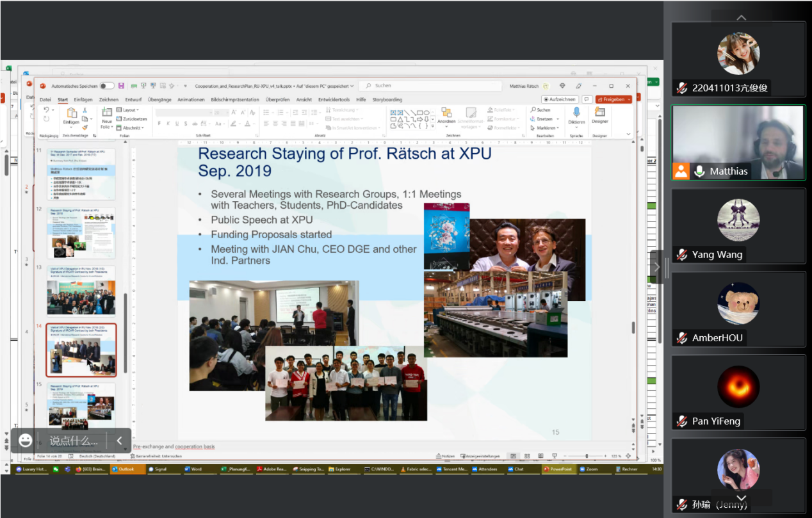The width and height of the screenshot is (812, 518).
Task: Click the 'Public Speech at XPU' bullet text
Action: pos(262,220)
